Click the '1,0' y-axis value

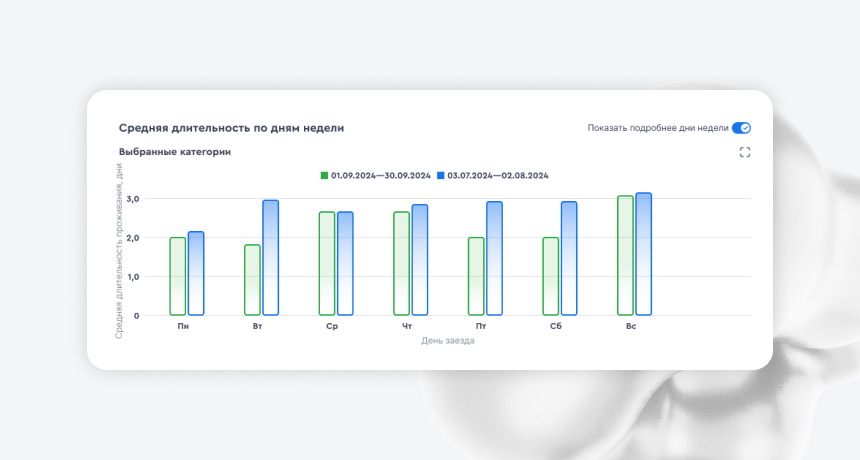point(133,277)
